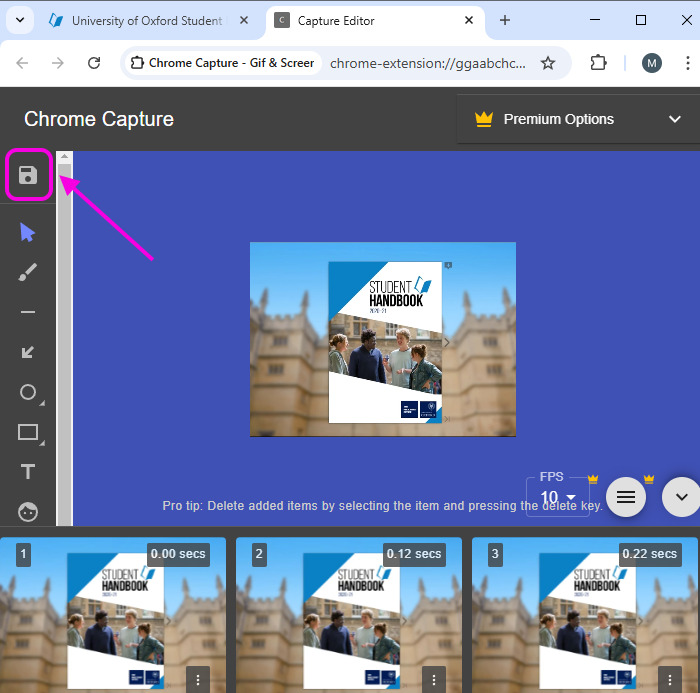The height and width of the screenshot is (693, 700).
Task: Open the FPS dropdown showing 10
Action: pyautogui.click(x=558, y=497)
